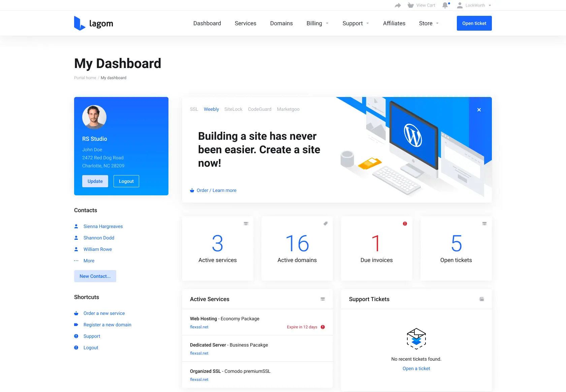The width and height of the screenshot is (566, 392).
Task: Open the Dashboard nav item
Action: [207, 23]
